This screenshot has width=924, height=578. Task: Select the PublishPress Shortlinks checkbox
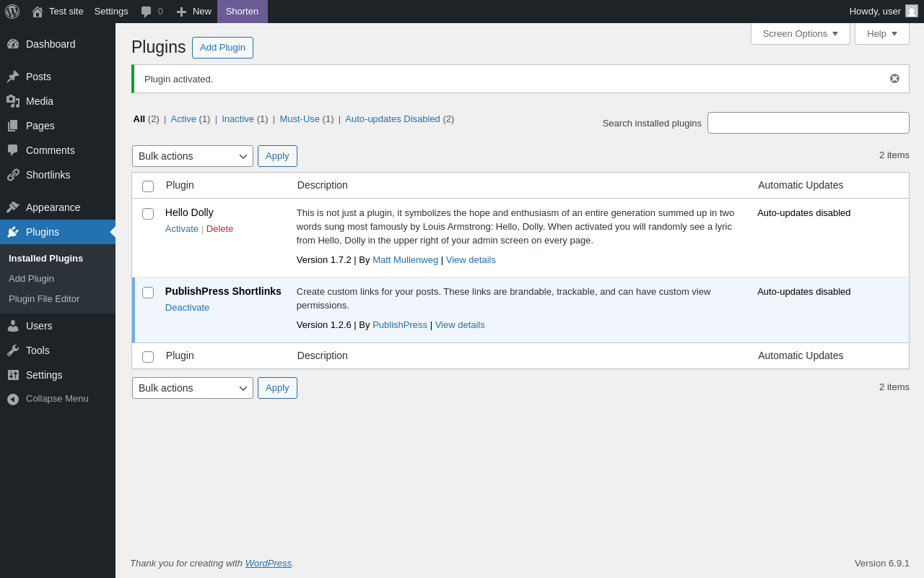pyautogui.click(x=148, y=293)
